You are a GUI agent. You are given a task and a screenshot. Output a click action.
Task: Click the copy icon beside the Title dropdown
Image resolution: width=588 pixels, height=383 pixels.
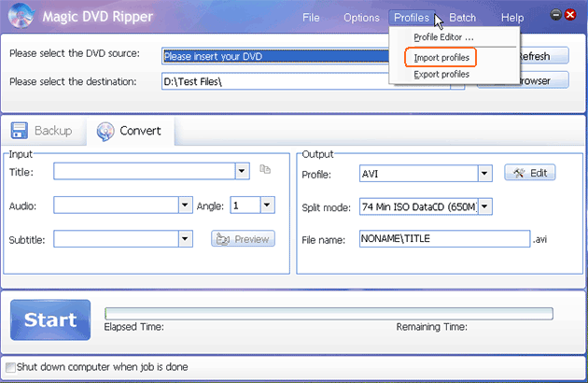[x=265, y=169]
